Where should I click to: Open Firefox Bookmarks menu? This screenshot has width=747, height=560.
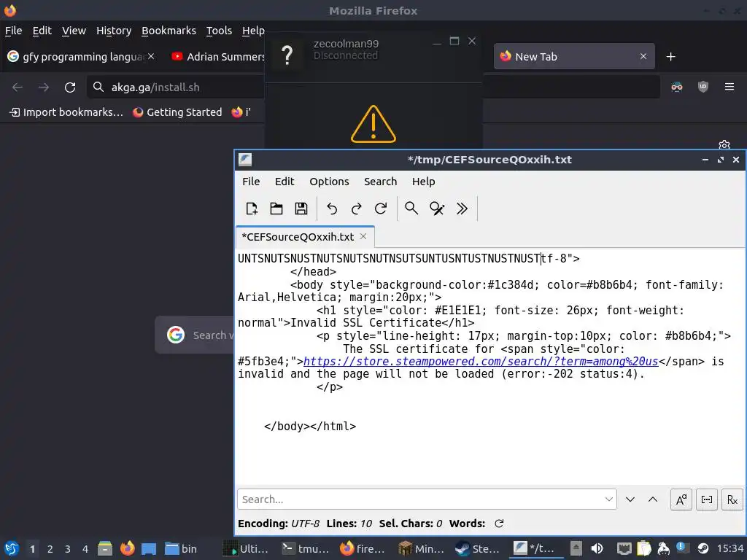coord(169,31)
